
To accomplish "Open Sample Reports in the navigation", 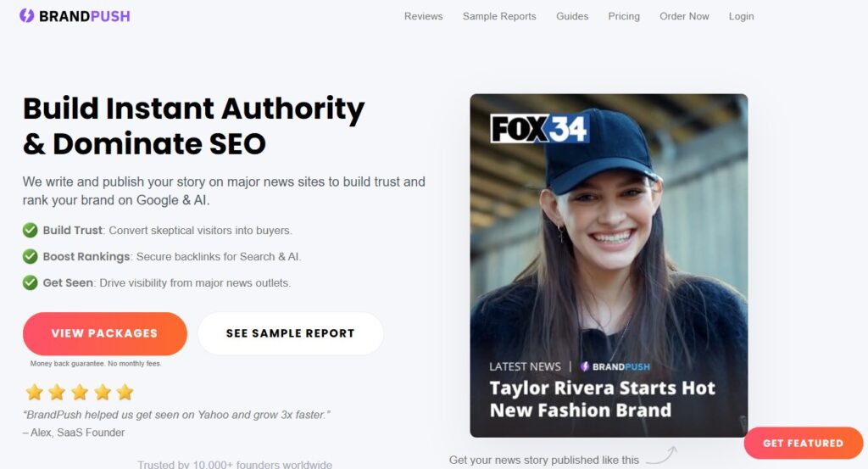I will click(499, 16).
